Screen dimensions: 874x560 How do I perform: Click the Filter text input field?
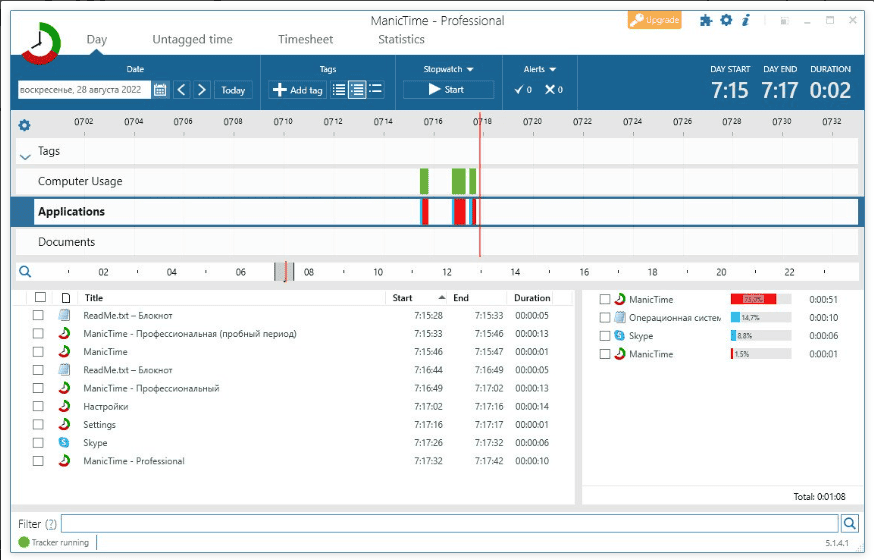click(449, 523)
